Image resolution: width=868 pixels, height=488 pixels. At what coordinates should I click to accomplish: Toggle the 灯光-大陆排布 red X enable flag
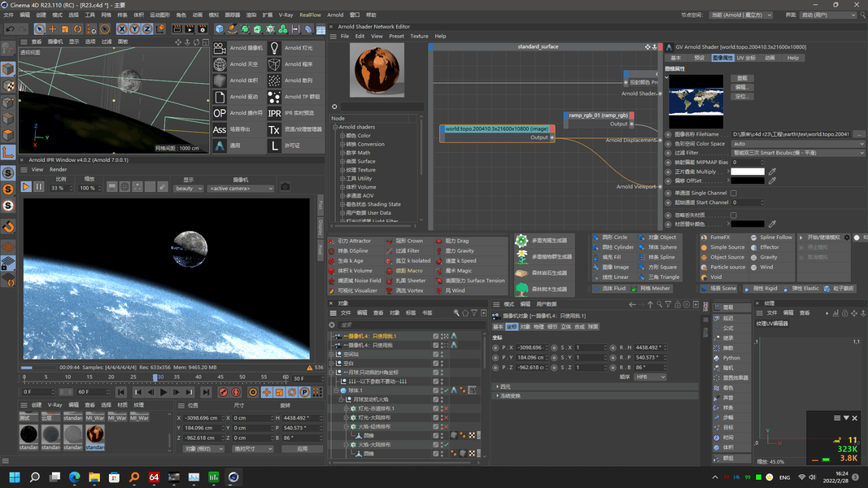(446, 418)
